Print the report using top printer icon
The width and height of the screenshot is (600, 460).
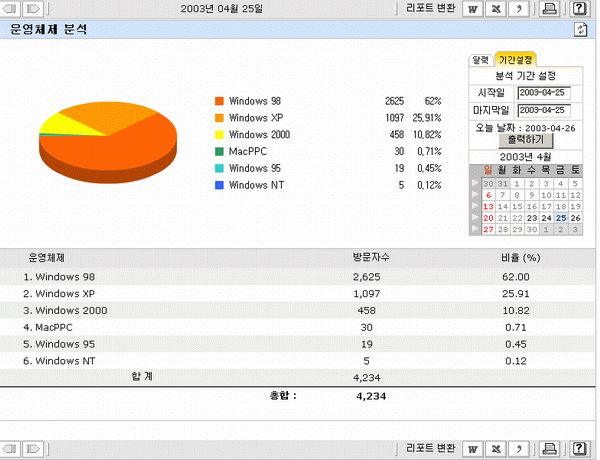(550, 9)
